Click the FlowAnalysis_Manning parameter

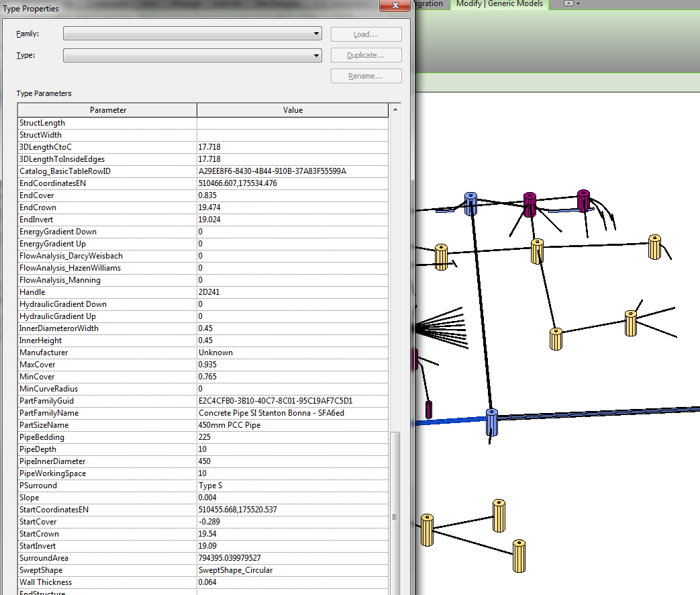(x=60, y=279)
